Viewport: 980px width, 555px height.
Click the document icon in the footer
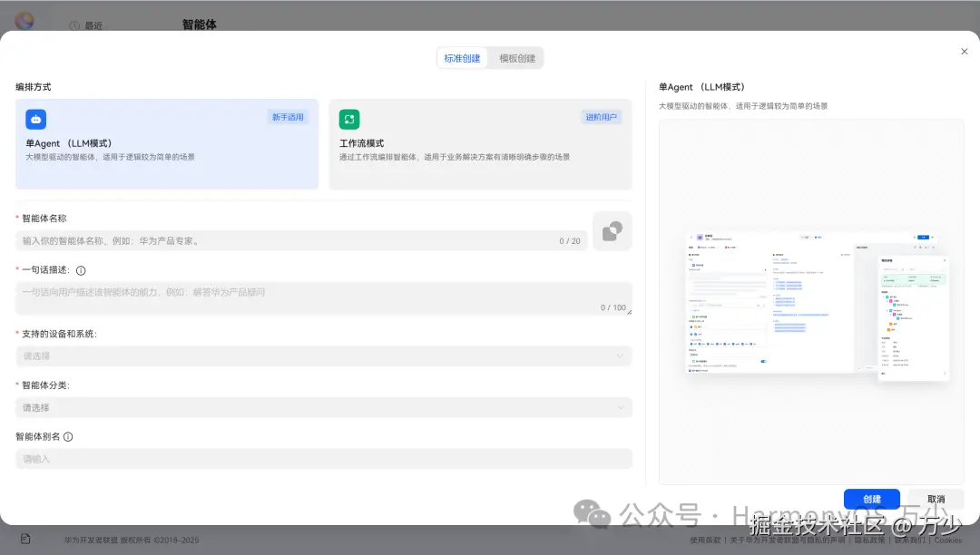click(25, 539)
